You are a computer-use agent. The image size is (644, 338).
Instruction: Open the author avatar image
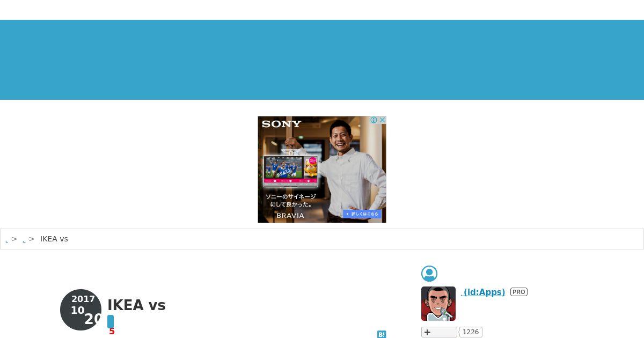[438, 304]
